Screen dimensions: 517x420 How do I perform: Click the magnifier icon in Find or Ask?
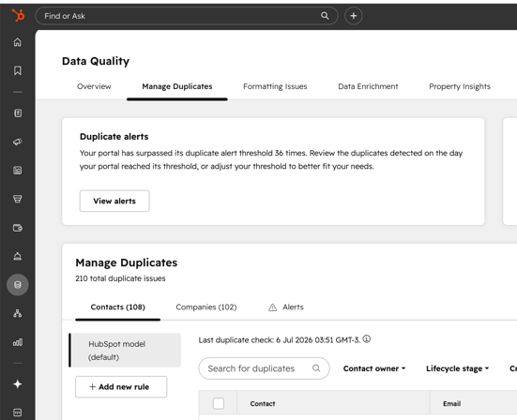[325, 16]
